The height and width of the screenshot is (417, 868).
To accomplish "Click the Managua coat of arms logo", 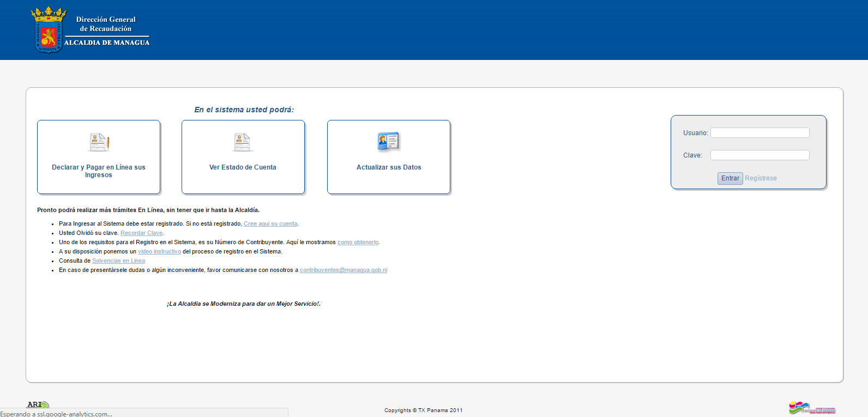I will coord(48,31).
